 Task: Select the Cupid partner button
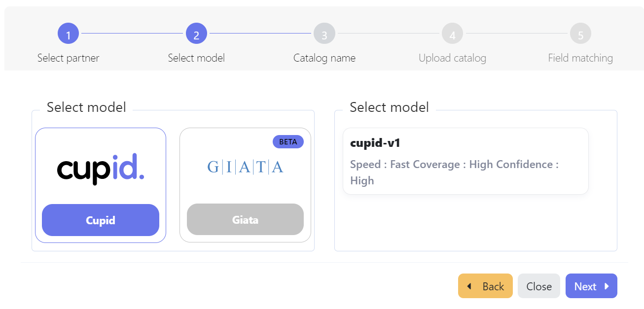tap(101, 220)
